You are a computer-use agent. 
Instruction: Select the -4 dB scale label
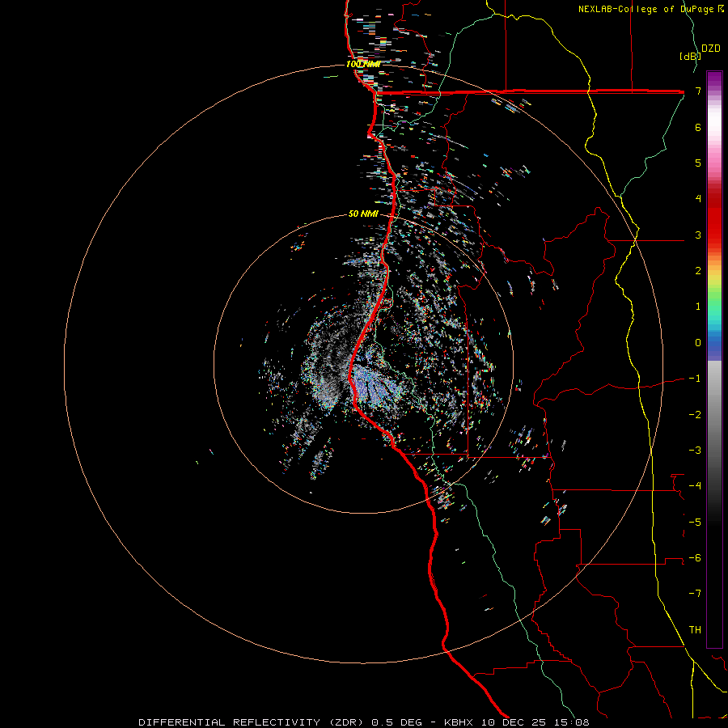click(695, 486)
